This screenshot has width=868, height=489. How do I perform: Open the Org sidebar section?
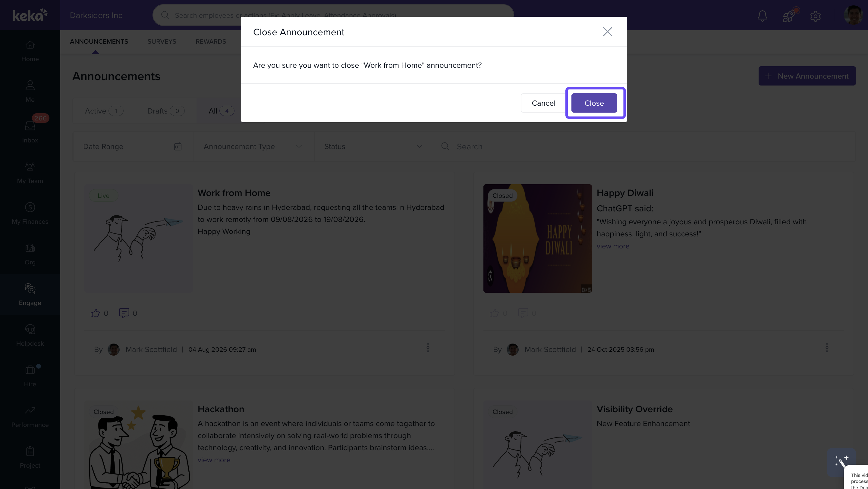[30, 254]
